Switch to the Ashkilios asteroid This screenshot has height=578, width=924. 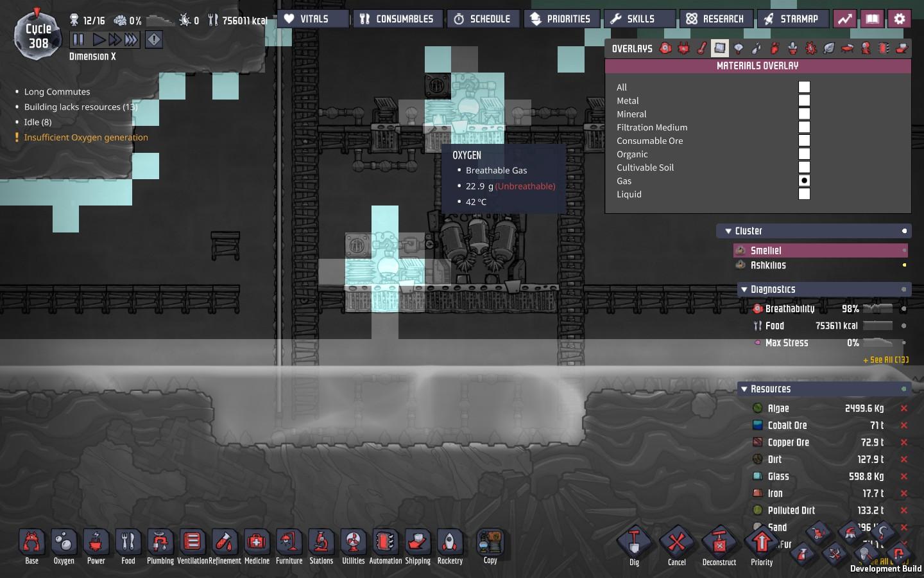pyautogui.click(x=768, y=265)
